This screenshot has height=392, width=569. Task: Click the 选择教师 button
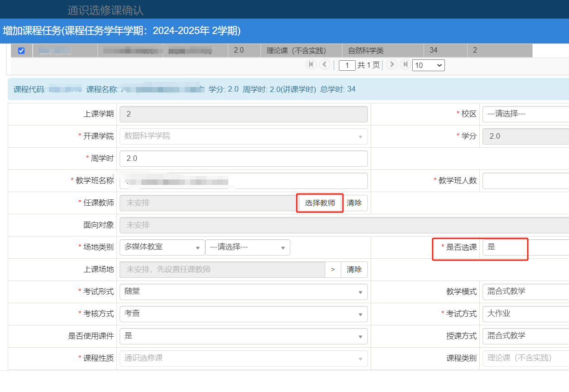tap(320, 203)
